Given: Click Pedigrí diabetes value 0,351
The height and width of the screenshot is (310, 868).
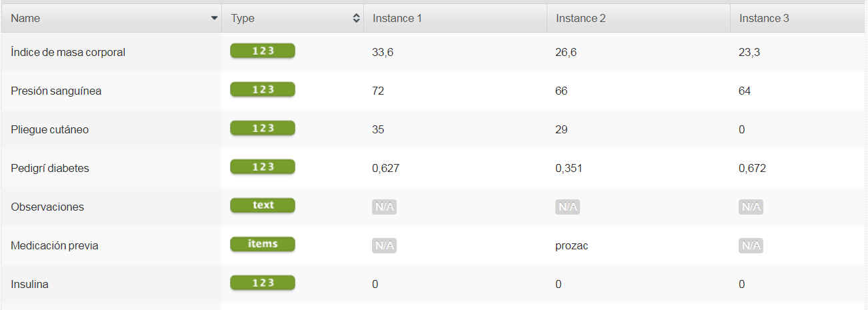Looking at the screenshot, I should pyautogui.click(x=569, y=168).
